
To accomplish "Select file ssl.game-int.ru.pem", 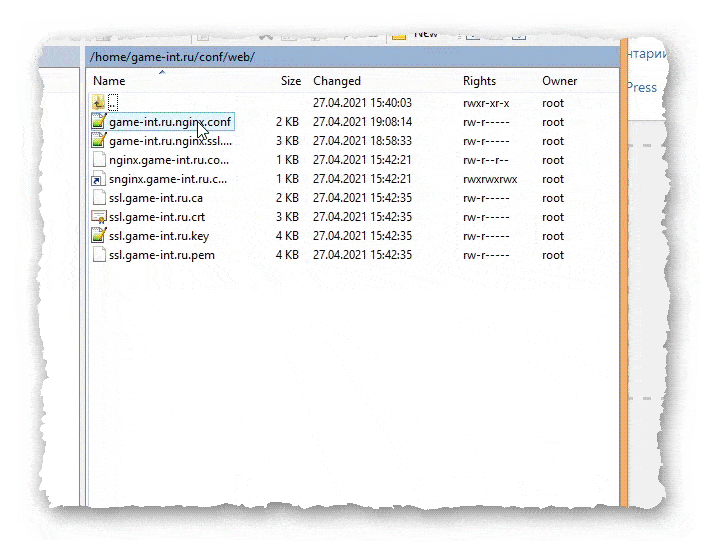I will (x=162, y=255).
